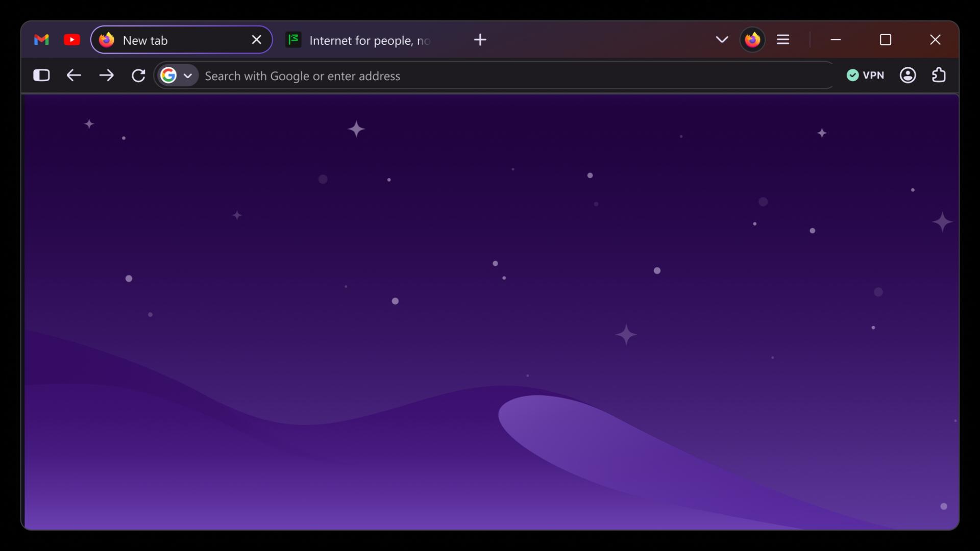Maximize the browser window
980x551 pixels.
pyautogui.click(x=886, y=40)
